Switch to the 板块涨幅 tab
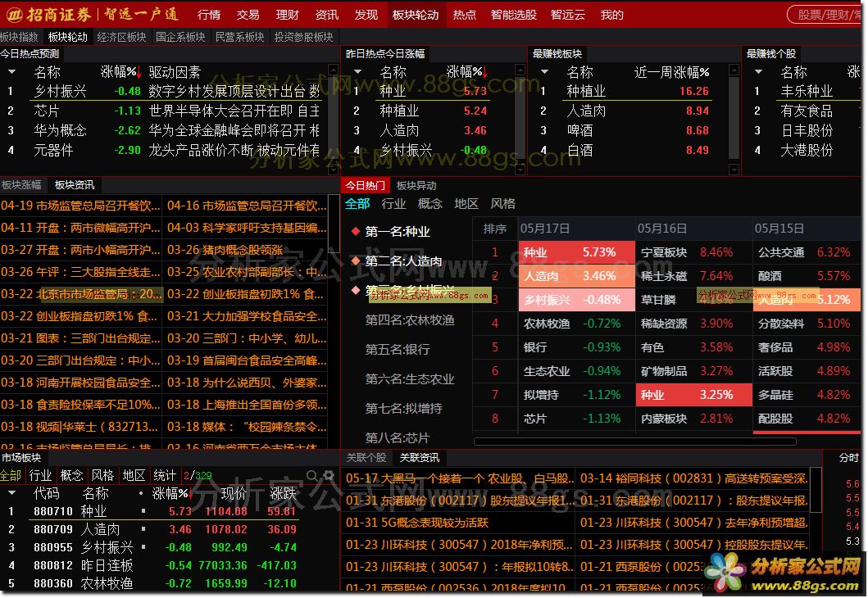The width and height of the screenshot is (868, 598). [21, 185]
